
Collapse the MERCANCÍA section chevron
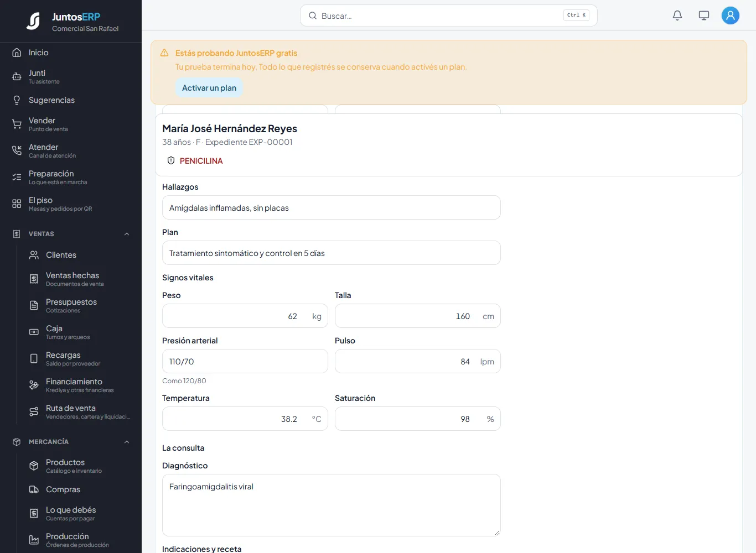pyautogui.click(x=127, y=442)
